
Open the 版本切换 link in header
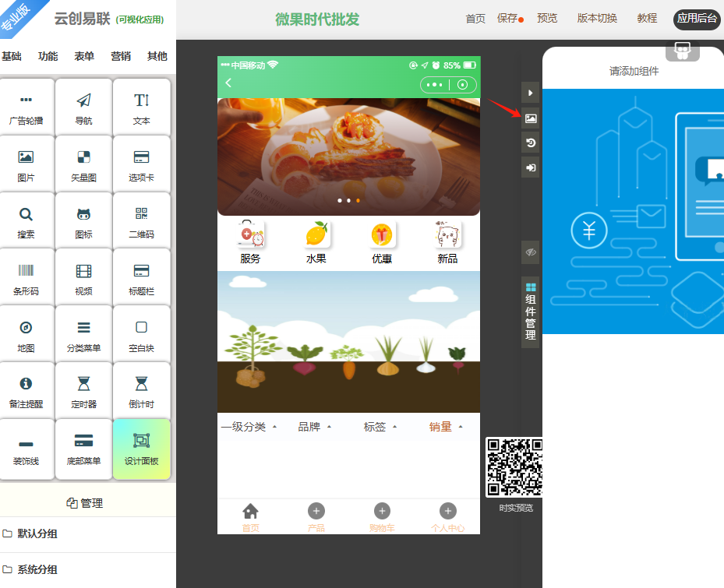click(x=597, y=19)
